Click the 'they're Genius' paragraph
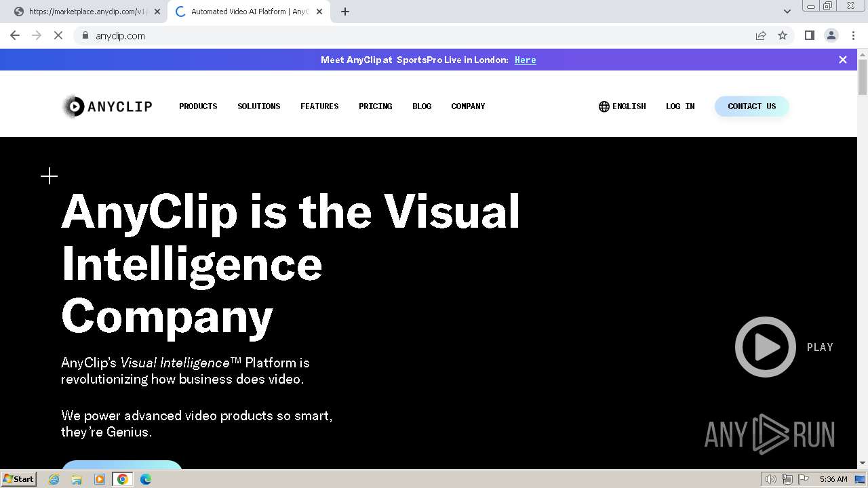Image resolution: width=868 pixels, height=488 pixels. click(x=106, y=432)
